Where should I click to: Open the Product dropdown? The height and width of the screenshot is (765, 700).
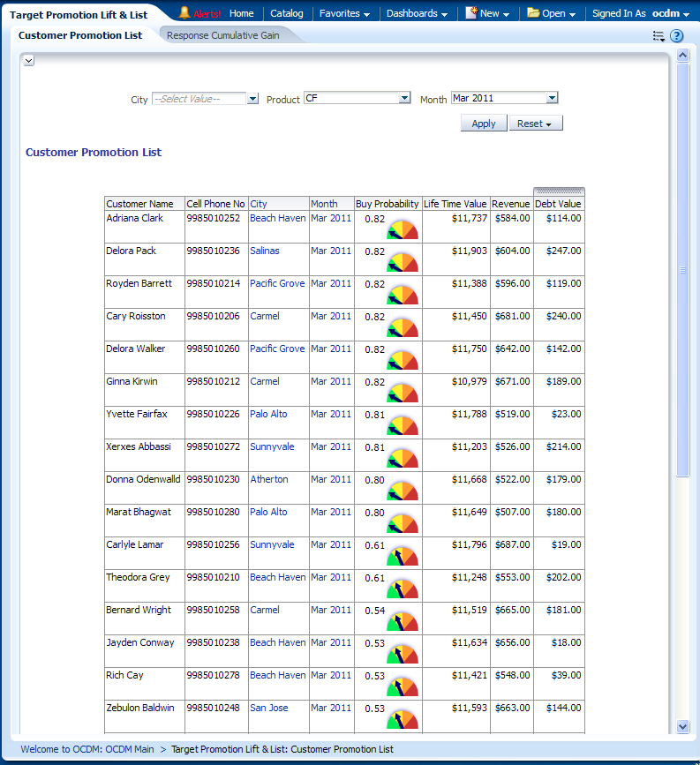coord(404,99)
